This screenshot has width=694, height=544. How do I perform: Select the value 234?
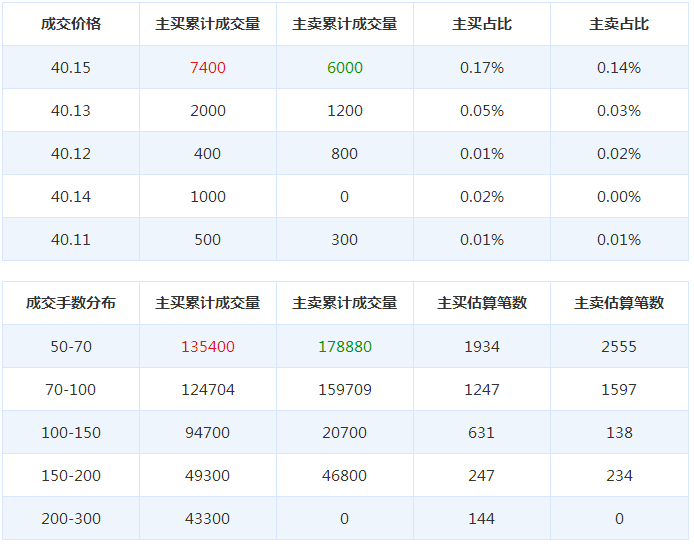tap(619, 475)
